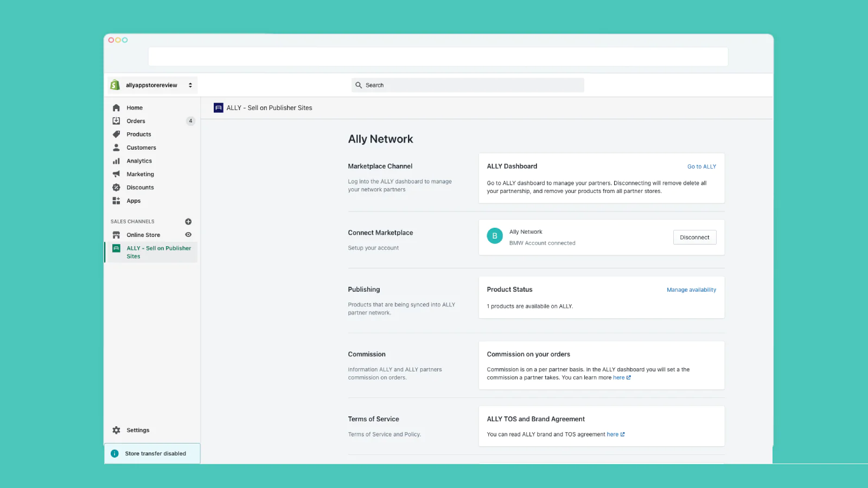
Task: Open the Orders section
Action: tap(136, 121)
